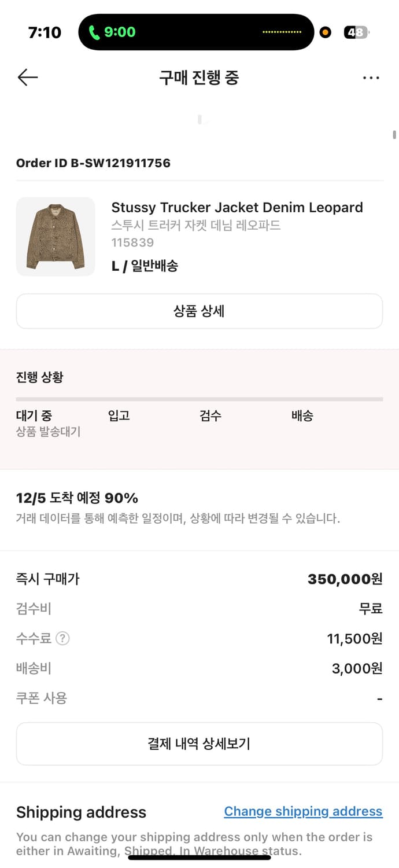The width and height of the screenshot is (399, 868).
Task: Tap the Order ID B-SW121911756 text
Action: point(93,163)
